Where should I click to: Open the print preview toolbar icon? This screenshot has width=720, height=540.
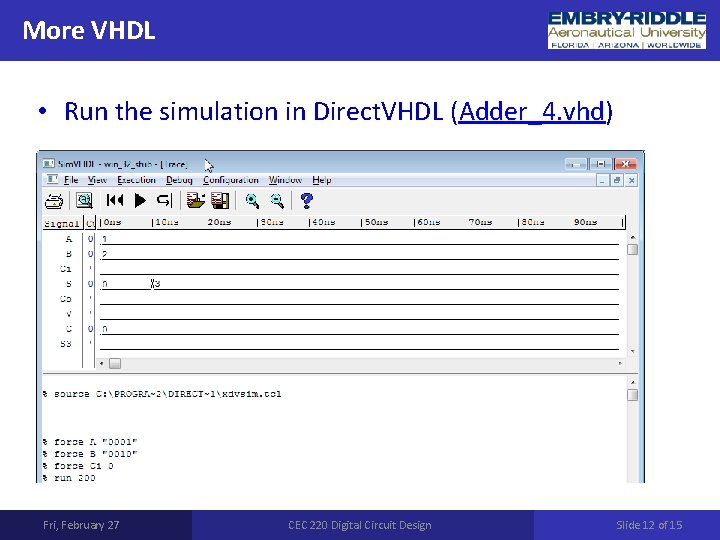pyautogui.click(x=84, y=201)
